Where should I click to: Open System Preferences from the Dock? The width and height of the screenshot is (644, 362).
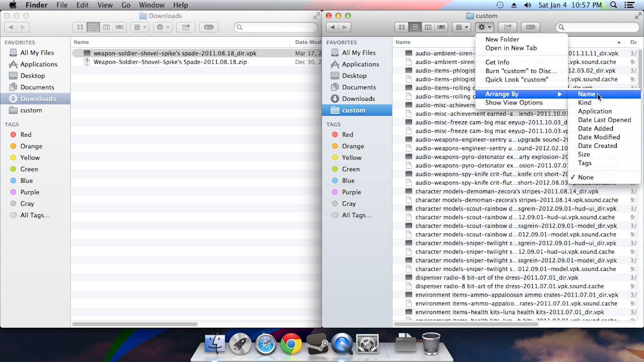click(367, 344)
